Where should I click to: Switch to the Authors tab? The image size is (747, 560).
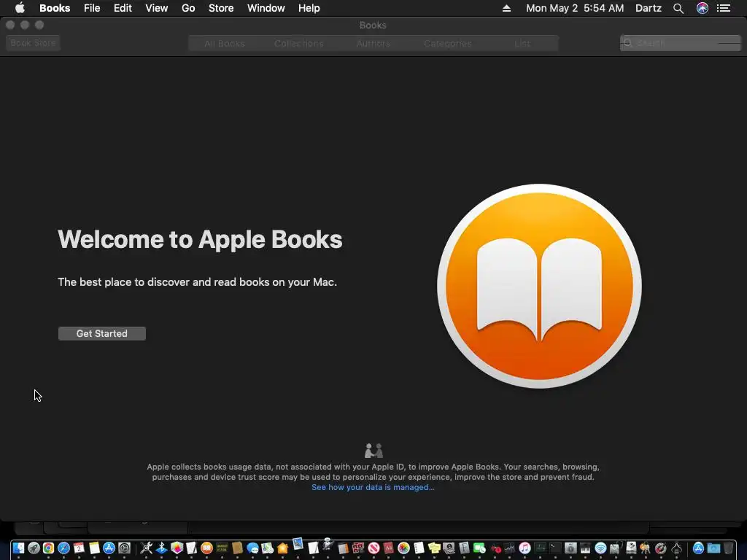pos(373,43)
